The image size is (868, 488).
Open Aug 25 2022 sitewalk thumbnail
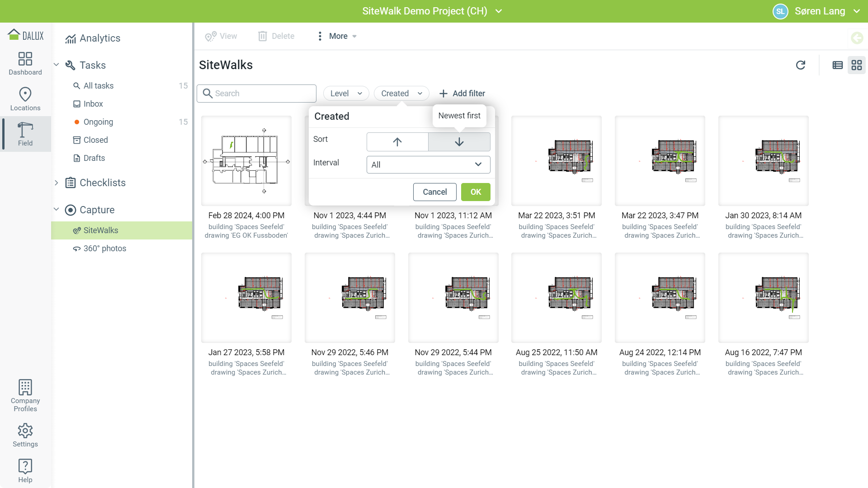pyautogui.click(x=557, y=298)
